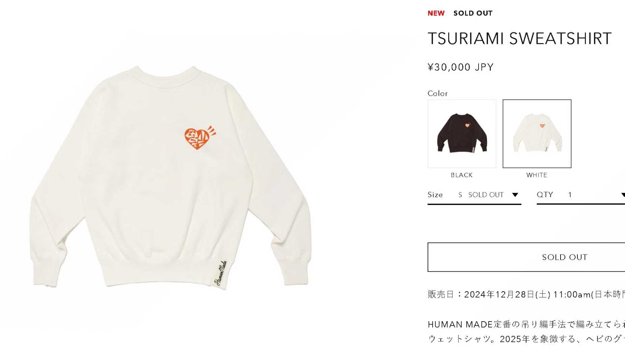
Task: Click the orange heart logo on sweatshirt
Action: click(200, 138)
